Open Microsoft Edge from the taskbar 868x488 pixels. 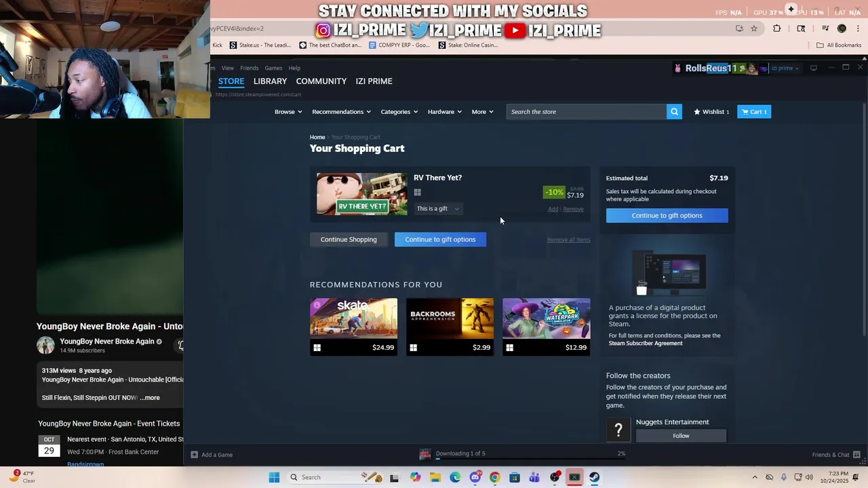coord(455,477)
